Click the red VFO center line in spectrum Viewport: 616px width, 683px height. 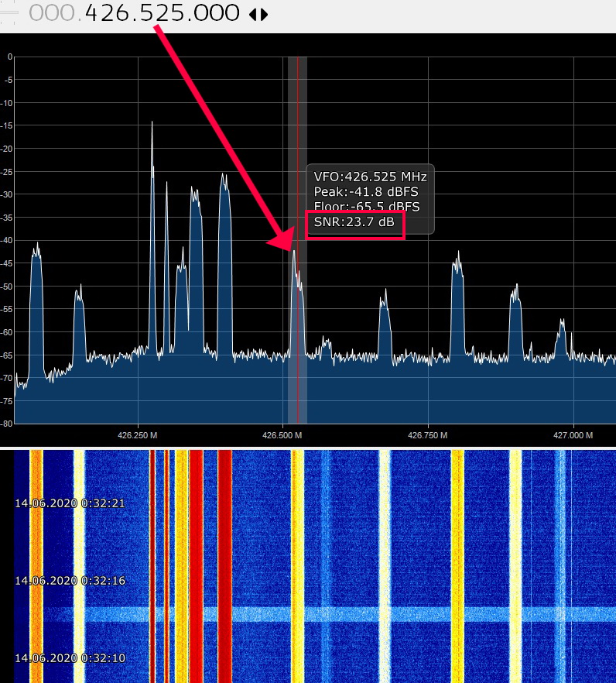point(298,239)
